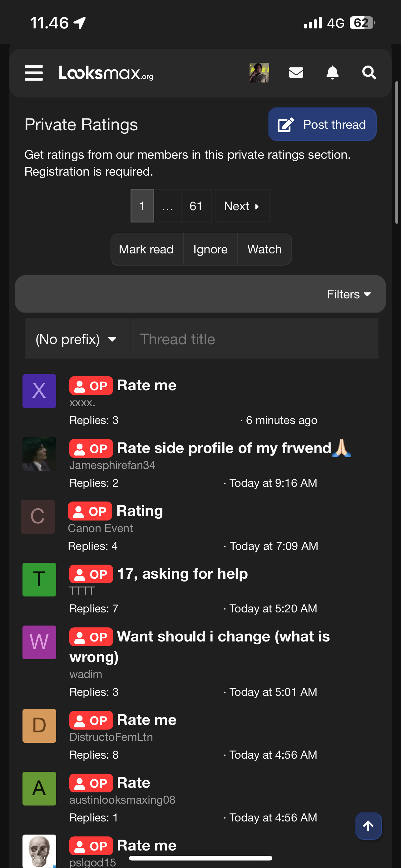Viewport: 401px width, 868px height.
Task: Open xxxx.'s purple X avatar
Action: point(39,391)
